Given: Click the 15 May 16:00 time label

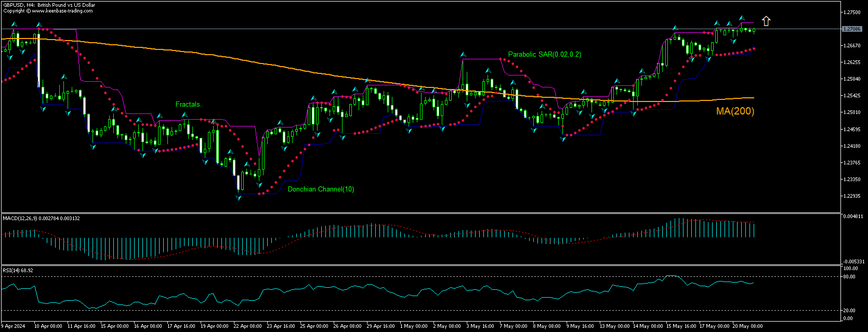Looking at the screenshot, I should tap(681, 326).
